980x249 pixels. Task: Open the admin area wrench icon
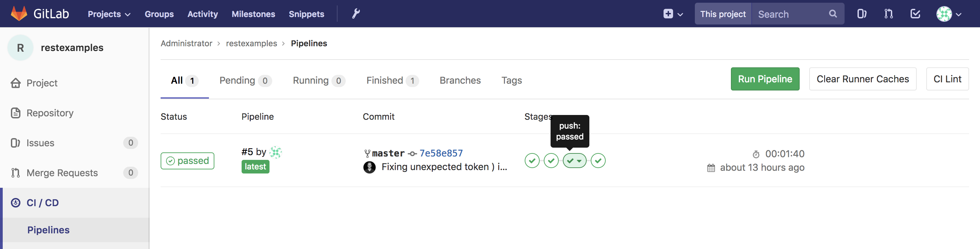[356, 14]
